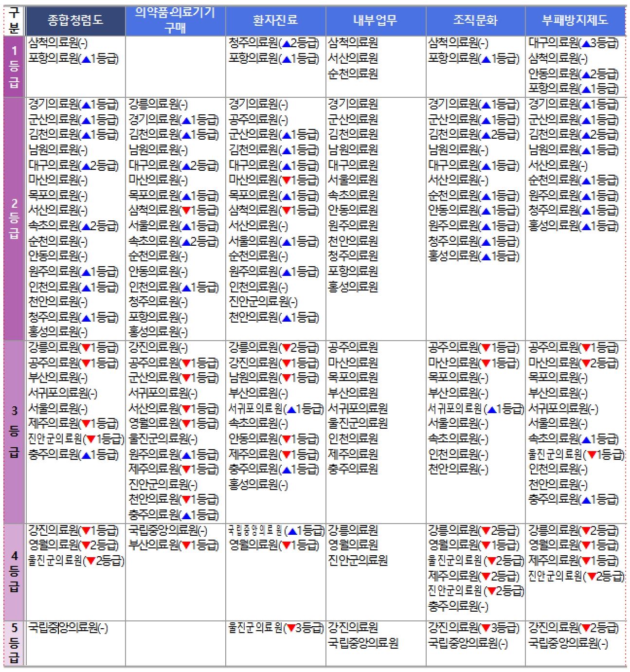Click the 부패방지제도 column header
The image size is (630, 672).
pyautogui.click(x=575, y=20)
